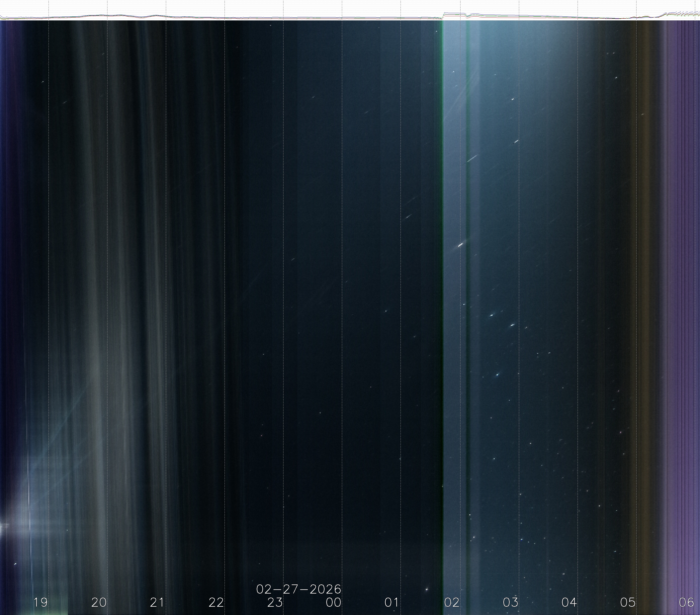Click the bright star above the 01 and 02 labels
Image resolution: width=700 pixels, height=615 pixels.
(427, 589)
